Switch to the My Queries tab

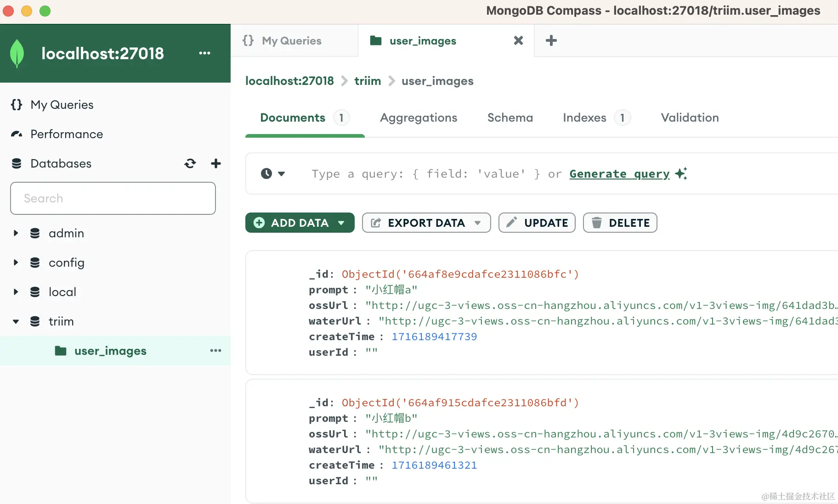(294, 40)
